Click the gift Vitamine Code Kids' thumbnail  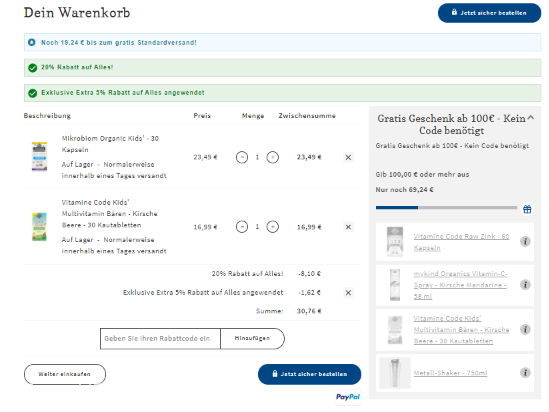[x=395, y=330]
